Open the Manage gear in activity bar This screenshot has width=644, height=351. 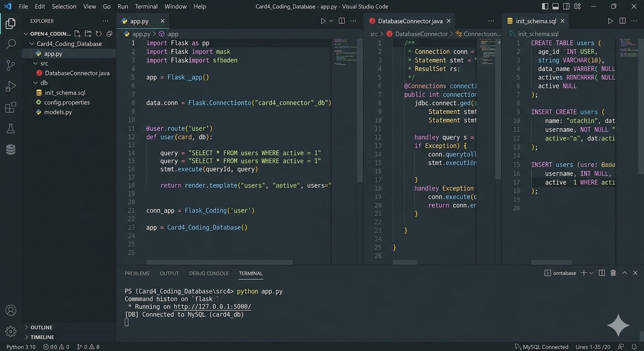click(11, 331)
